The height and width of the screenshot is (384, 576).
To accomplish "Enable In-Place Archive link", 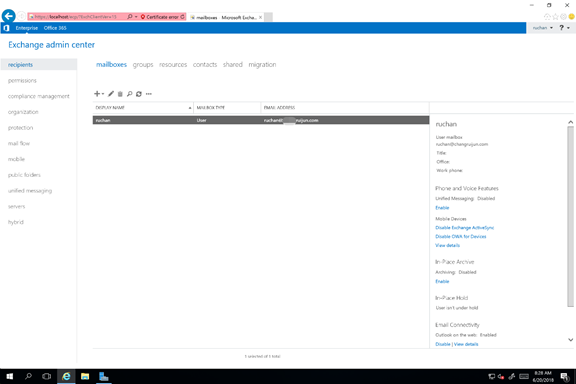I will pos(442,281).
